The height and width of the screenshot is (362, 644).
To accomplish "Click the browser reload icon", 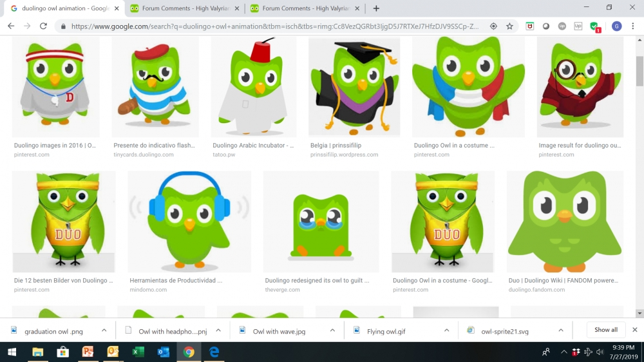I will point(43,26).
